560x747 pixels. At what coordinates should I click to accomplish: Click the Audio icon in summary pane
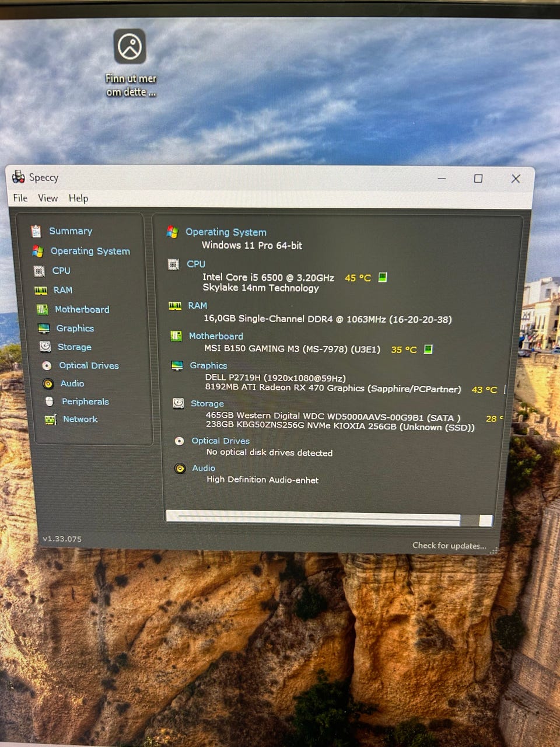click(180, 468)
